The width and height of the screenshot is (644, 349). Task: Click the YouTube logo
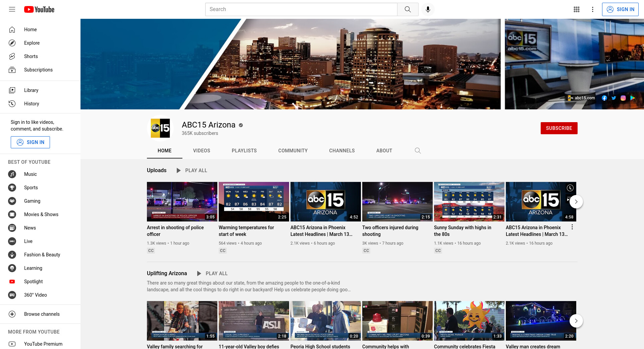click(x=39, y=9)
